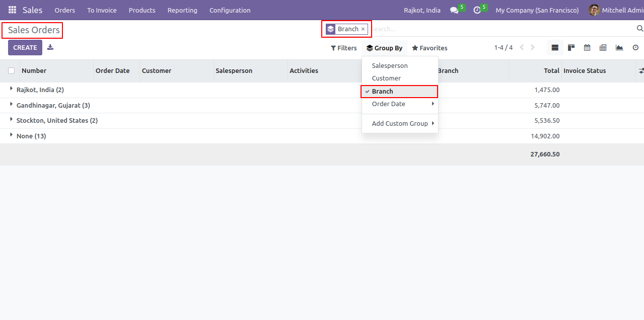Click the 14,902.00 group total
The height and width of the screenshot is (320, 644).
point(545,136)
